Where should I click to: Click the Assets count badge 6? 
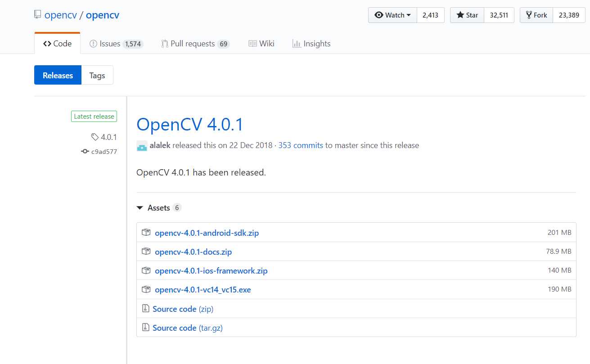point(177,208)
